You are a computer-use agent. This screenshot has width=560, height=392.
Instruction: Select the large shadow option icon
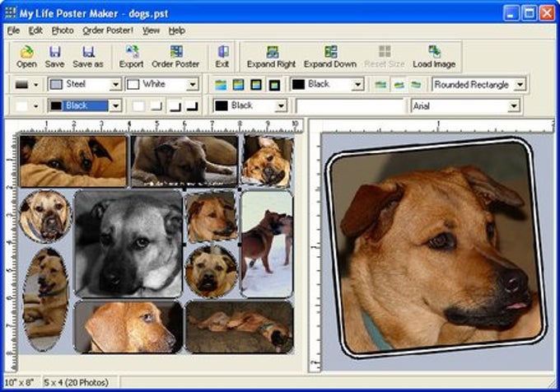pyautogui.click(x=192, y=105)
